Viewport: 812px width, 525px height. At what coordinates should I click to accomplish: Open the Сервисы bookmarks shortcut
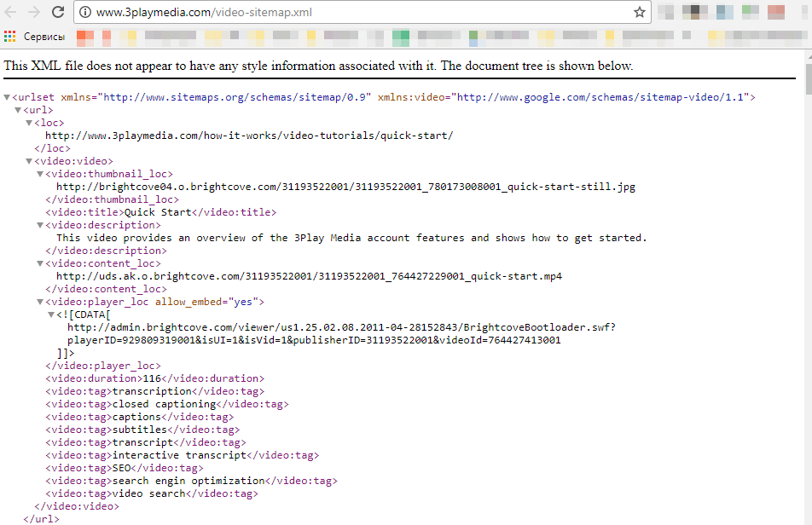click(44, 36)
